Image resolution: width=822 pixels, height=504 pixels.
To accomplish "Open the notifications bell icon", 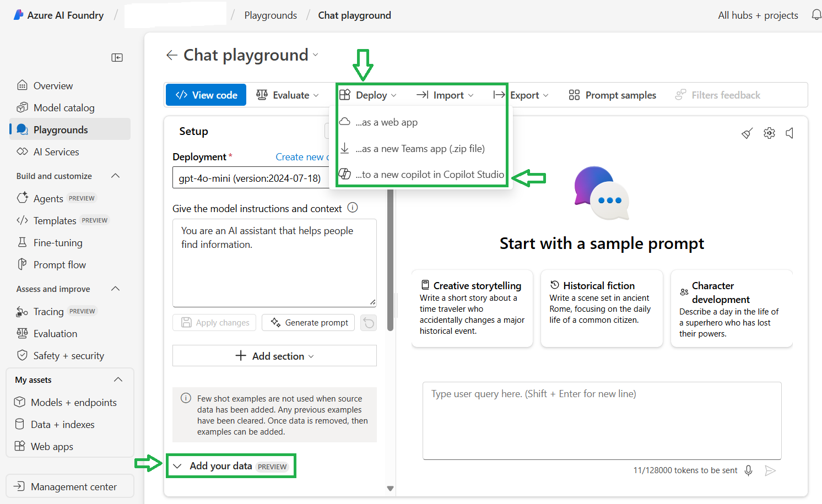I will point(816,15).
